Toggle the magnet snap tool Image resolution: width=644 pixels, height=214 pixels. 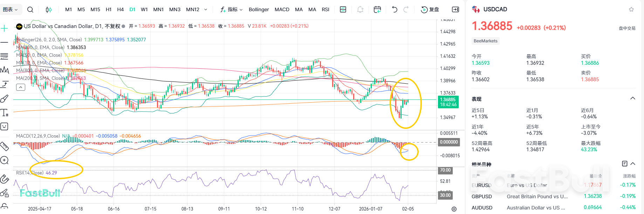4,179
